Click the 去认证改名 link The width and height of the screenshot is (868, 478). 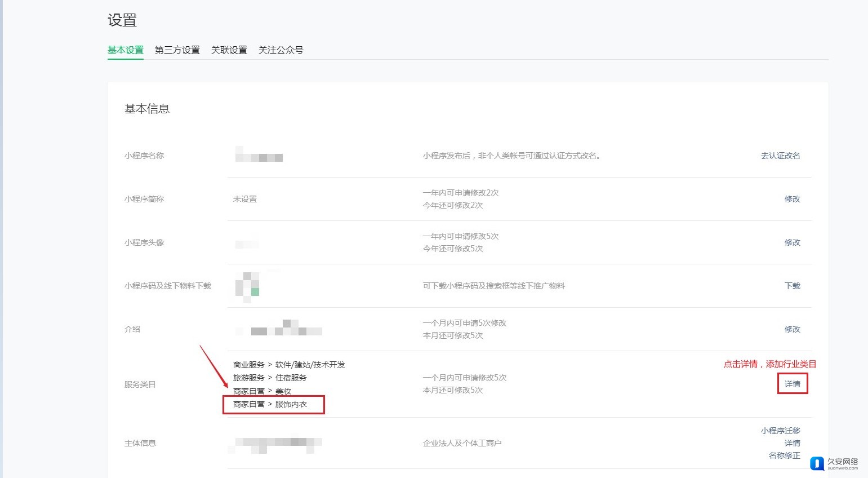click(780, 156)
